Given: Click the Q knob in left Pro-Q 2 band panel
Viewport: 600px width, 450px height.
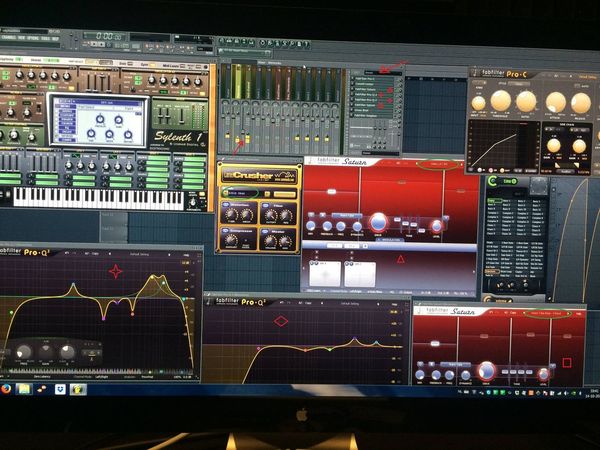Looking at the screenshot, I should pyautogui.click(x=68, y=352).
